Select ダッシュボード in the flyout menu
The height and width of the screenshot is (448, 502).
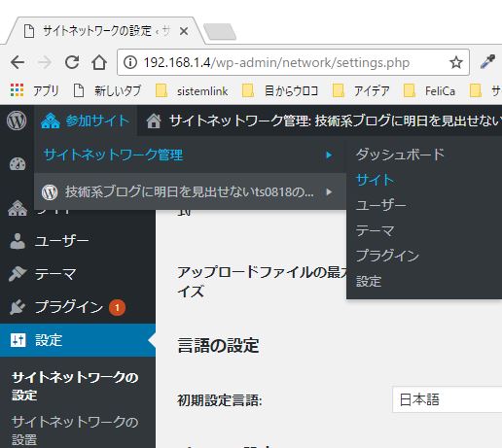pos(400,155)
